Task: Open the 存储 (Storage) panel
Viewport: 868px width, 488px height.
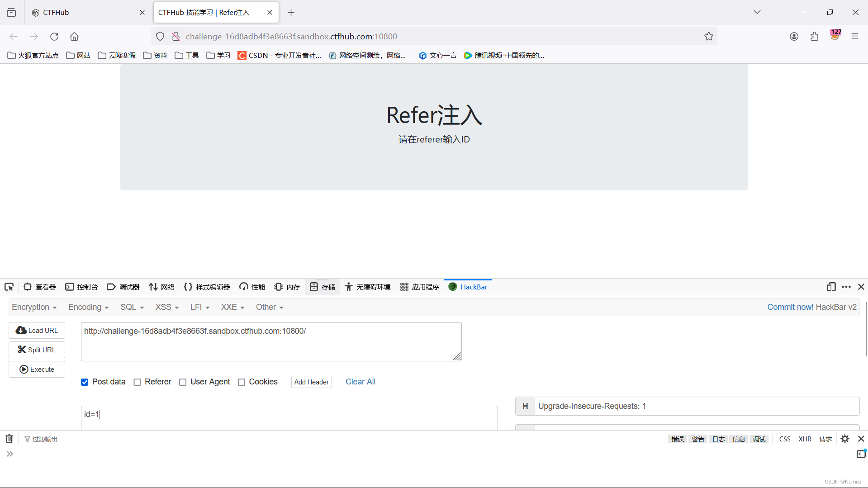Action: point(322,287)
